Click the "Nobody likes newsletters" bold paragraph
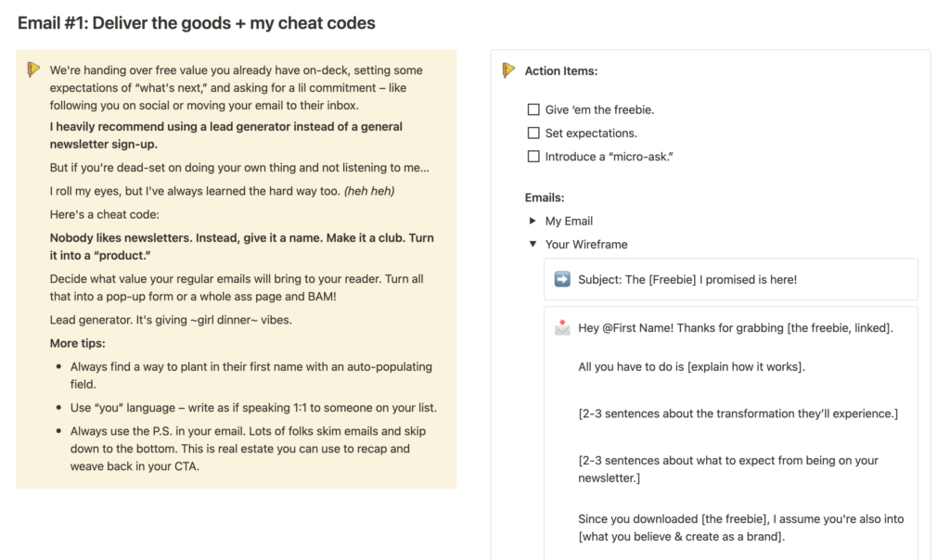This screenshot has height=560, width=950. point(241,246)
